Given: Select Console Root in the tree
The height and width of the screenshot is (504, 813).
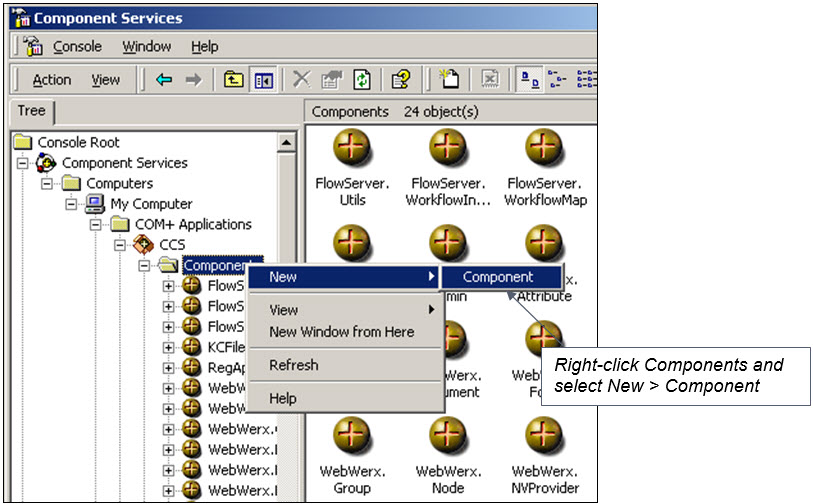Looking at the screenshot, I should [x=78, y=142].
